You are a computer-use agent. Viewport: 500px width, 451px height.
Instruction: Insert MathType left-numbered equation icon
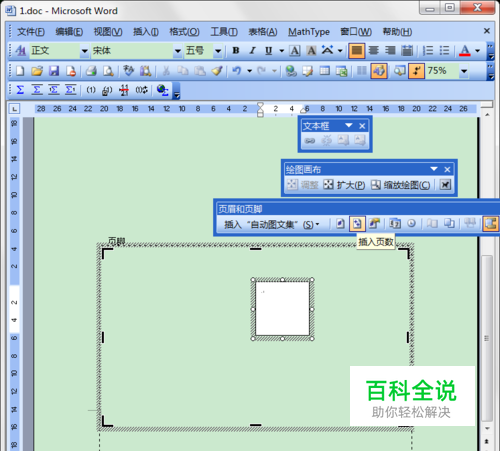(x=54, y=90)
